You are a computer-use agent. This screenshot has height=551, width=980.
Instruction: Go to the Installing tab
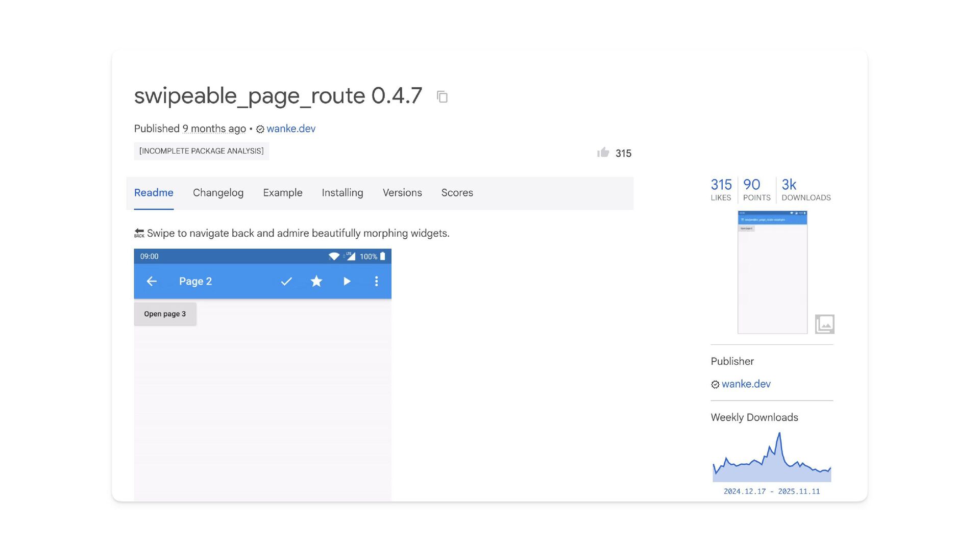click(342, 193)
